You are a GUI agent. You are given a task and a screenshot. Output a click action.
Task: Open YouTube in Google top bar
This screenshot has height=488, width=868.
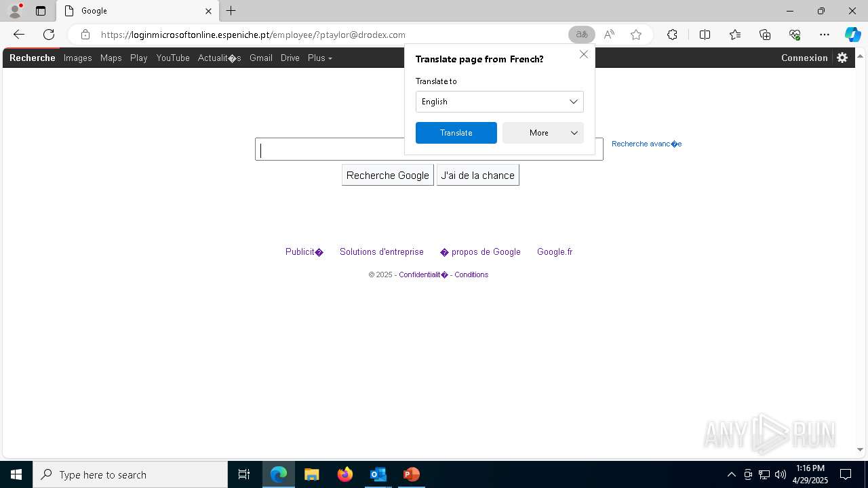pyautogui.click(x=173, y=58)
